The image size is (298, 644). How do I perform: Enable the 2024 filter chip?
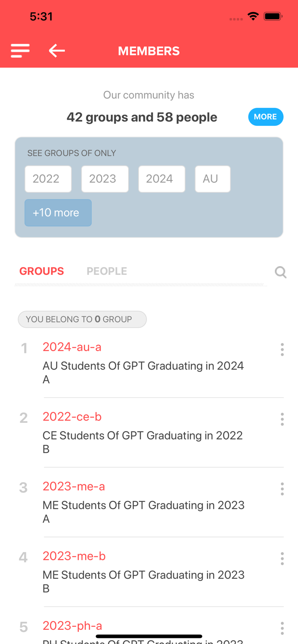pyautogui.click(x=162, y=179)
